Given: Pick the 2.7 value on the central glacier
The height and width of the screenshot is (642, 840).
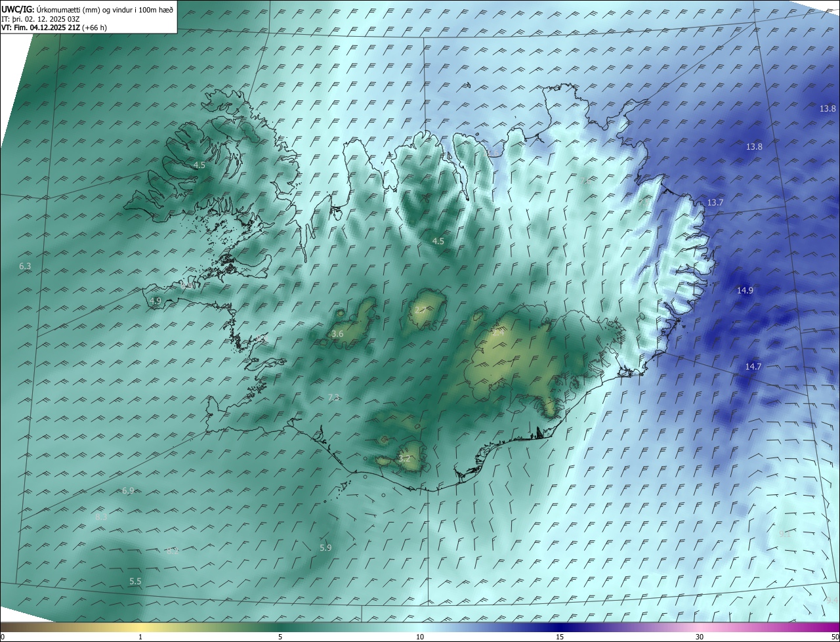Looking at the screenshot, I should (420, 309).
